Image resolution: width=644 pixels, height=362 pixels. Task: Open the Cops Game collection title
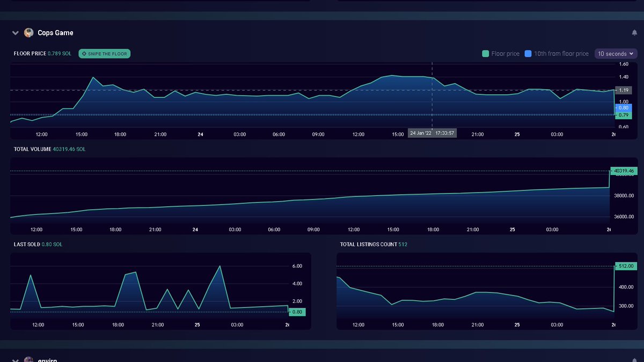coord(55,33)
